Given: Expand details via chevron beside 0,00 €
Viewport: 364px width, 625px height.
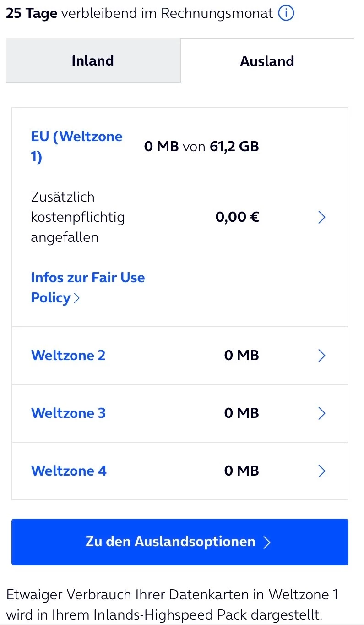Looking at the screenshot, I should point(321,217).
